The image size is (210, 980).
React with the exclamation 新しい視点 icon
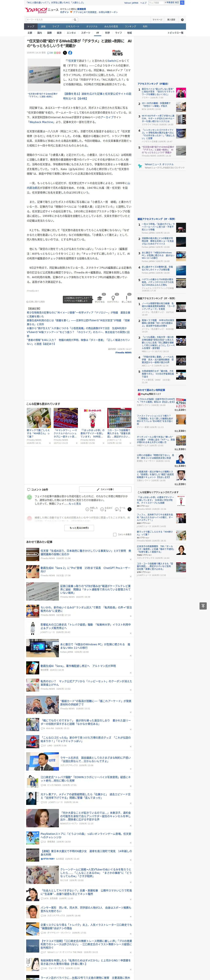point(127,298)
